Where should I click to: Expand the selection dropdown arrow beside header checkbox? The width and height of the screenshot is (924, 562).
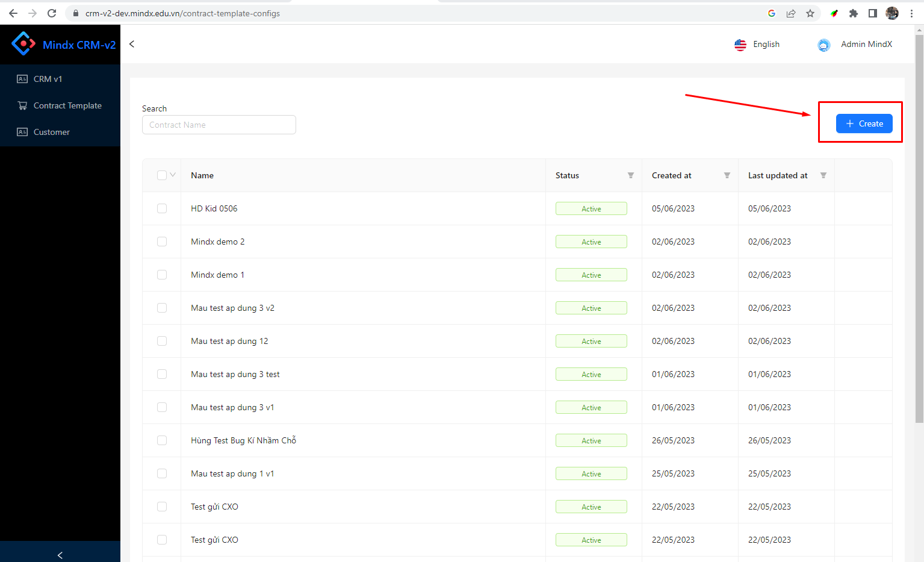click(173, 175)
